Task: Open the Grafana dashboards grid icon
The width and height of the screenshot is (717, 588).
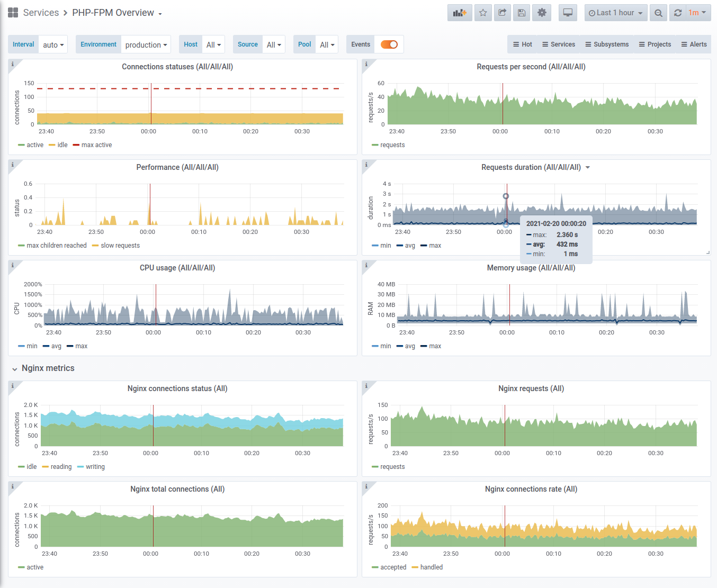Action: 13,13
